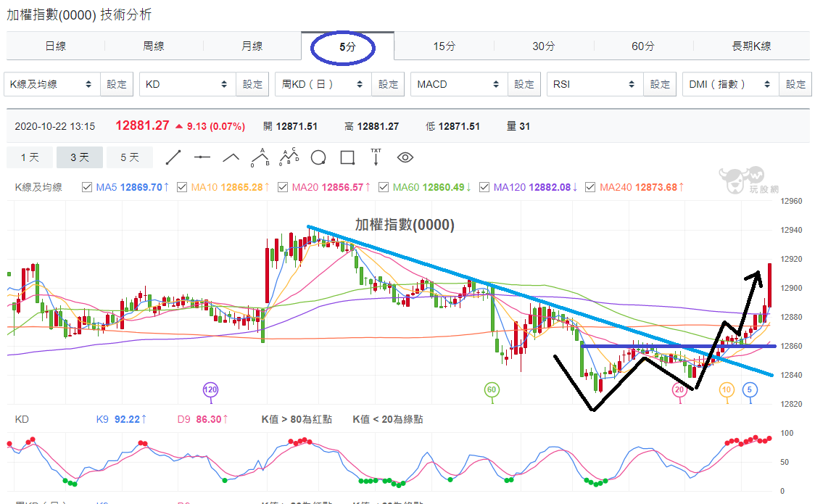Click 設定 button next to RSI
The image size is (815, 504).
tap(660, 84)
